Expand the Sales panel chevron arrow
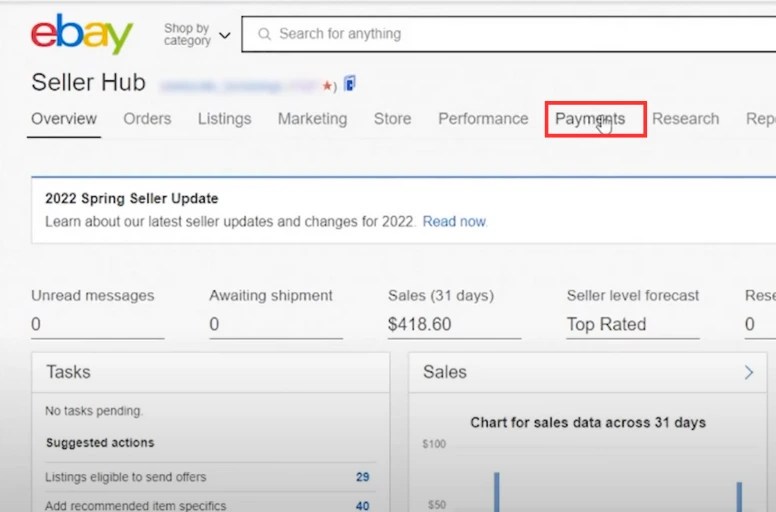Image resolution: width=776 pixels, height=512 pixels. [749, 372]
